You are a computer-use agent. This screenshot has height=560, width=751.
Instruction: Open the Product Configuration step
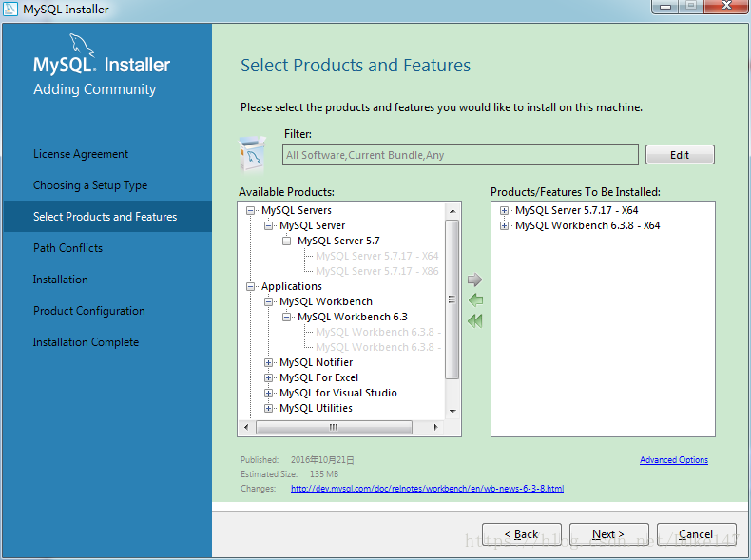click(88, 311)
